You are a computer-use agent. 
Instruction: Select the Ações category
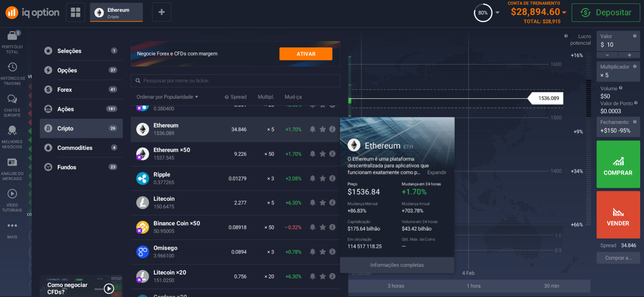pyautogui.click(x=81, y=109)
